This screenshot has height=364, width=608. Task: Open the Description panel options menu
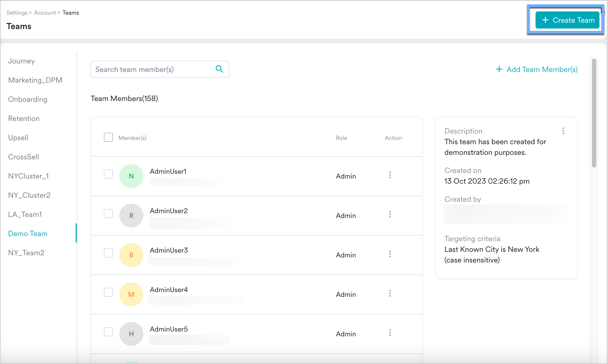coord(563,131)
